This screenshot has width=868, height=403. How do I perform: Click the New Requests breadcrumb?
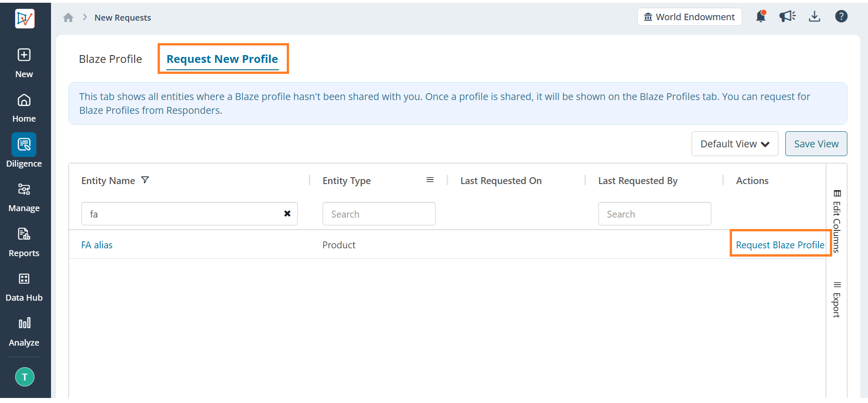(123, 17)
